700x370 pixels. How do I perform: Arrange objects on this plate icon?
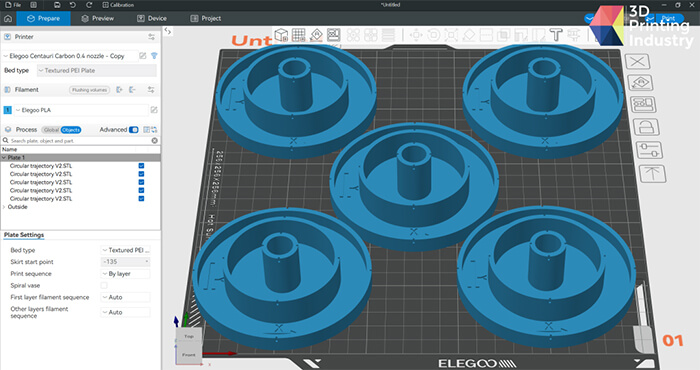pos(644,105)
